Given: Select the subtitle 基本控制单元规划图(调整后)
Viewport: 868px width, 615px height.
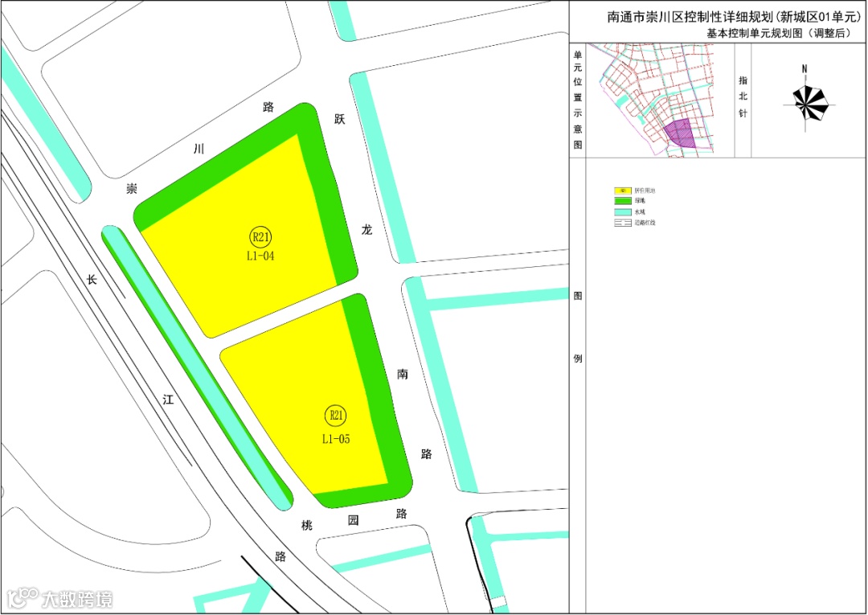Looking at the screenshot, I should [x=780, y=33].
